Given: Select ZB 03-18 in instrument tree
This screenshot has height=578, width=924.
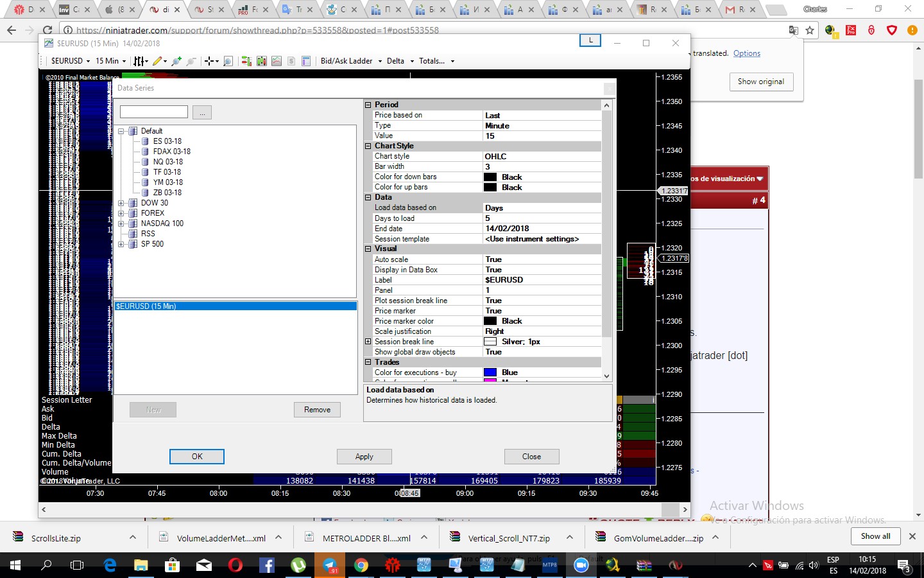Looking at the screenshot, I should click(167, 193).
